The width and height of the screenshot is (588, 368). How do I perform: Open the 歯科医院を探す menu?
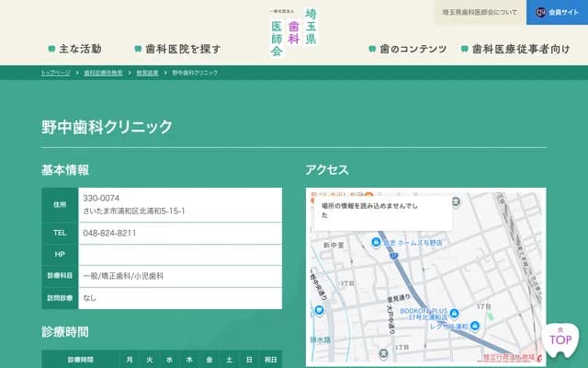177,49
